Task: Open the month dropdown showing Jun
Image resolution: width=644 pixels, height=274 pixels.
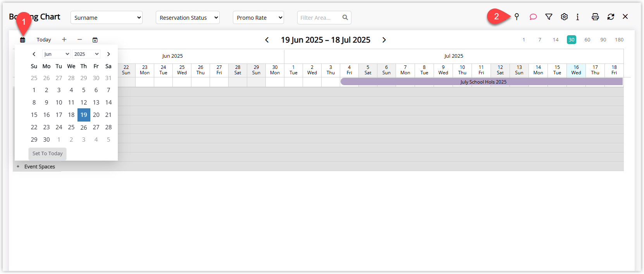Action: [57, 54]
